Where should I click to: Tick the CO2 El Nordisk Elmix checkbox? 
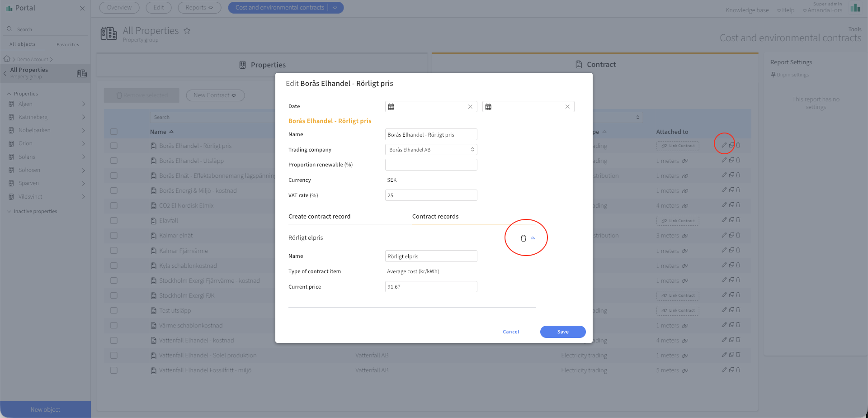click(x=113, y=205)
